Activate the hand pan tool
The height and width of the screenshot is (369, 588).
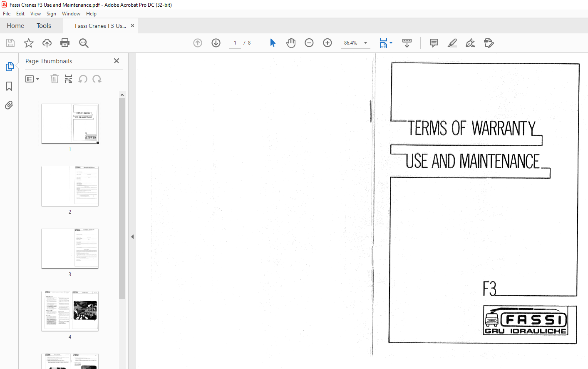(x=291, y=43)
